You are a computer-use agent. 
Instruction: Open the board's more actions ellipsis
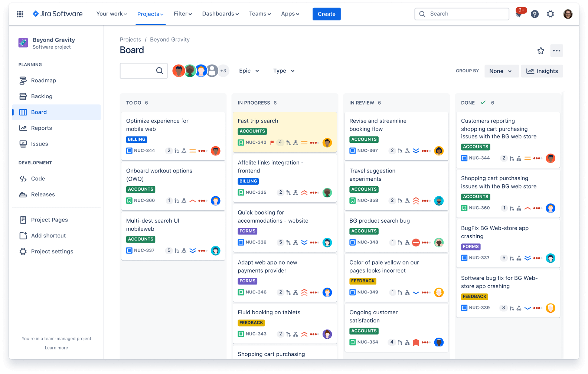pos(556,51)
